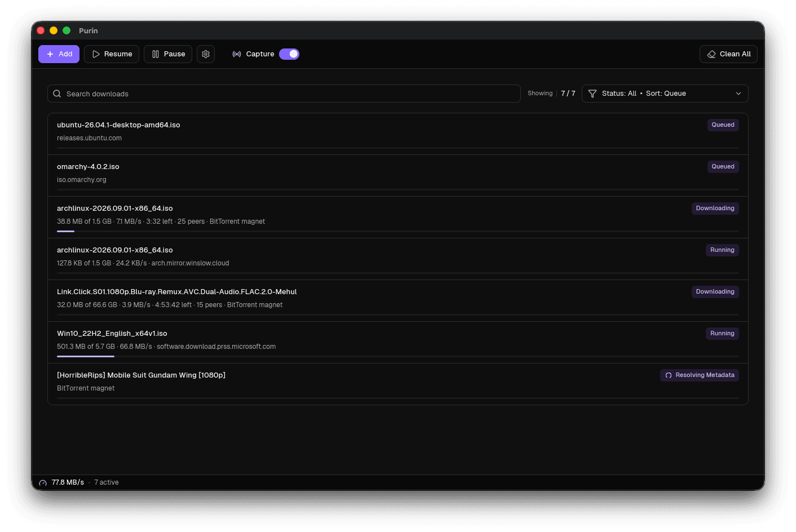Screen dimensions: 796x532
Task: Click the magnifier icon in the search bar
Action: pos(57,94)
